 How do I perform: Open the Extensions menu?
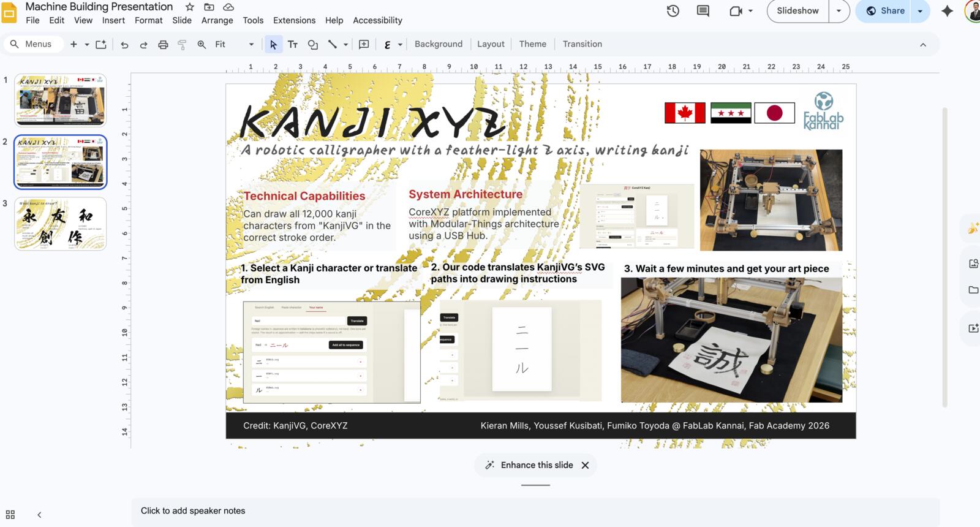pyautogui.click(x=295, y=20)
